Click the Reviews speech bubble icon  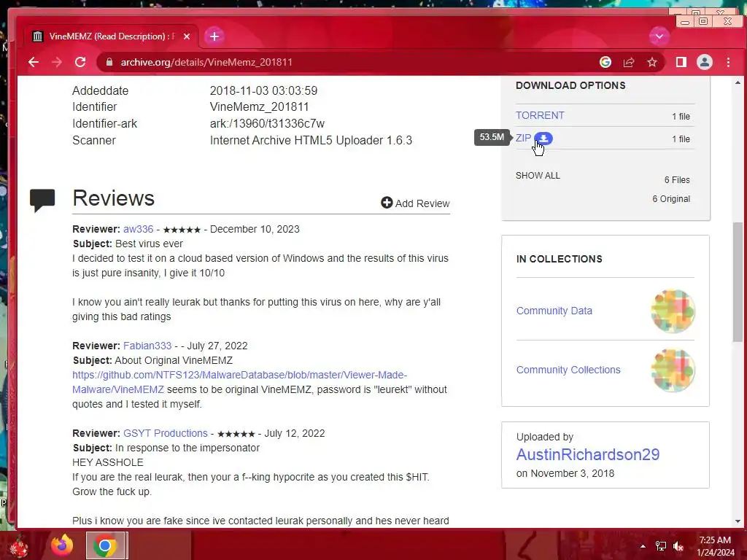click(42, 200)
